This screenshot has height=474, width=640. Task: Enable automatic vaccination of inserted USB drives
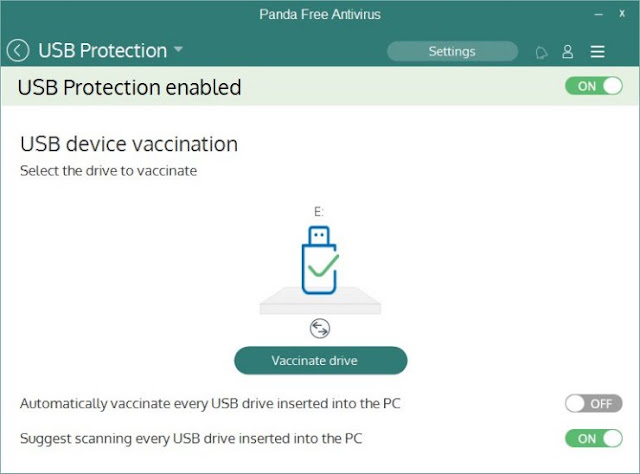click(x=593, y=404)
